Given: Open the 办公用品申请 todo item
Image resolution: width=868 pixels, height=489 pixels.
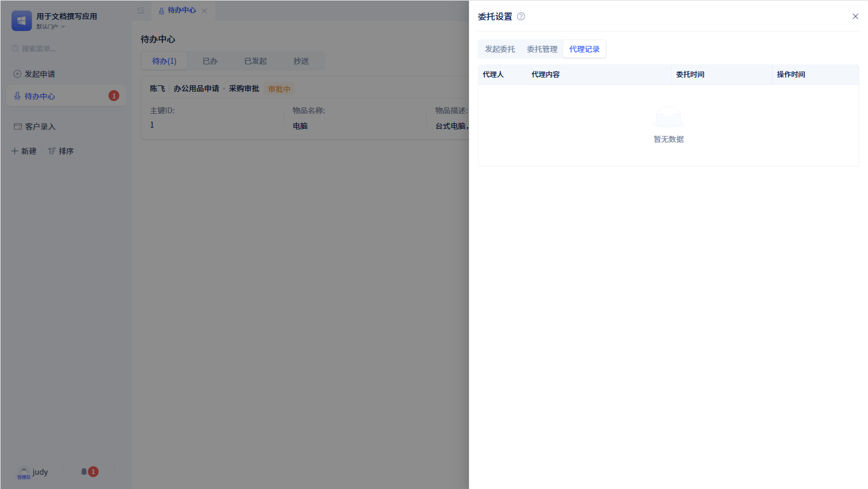Looking at the screenshot, I should tap(196, 89).
